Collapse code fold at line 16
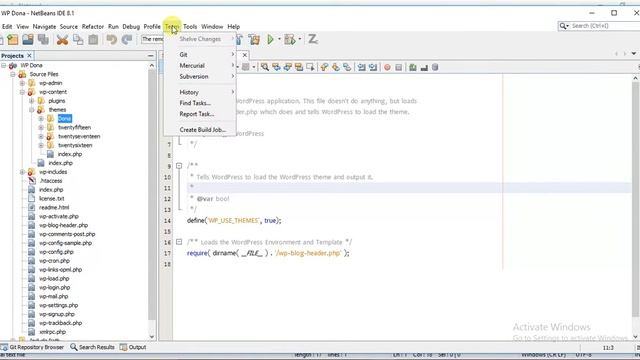 (179, 242)
